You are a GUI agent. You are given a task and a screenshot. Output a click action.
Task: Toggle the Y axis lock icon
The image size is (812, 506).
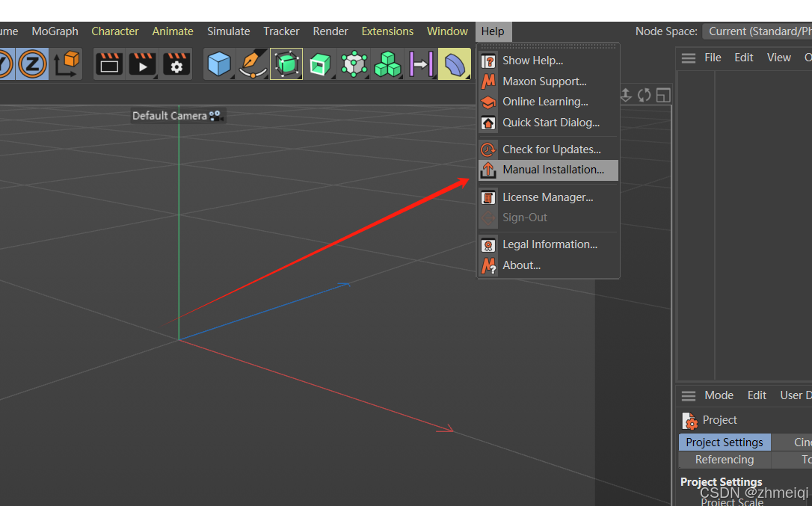coord(6,64)
